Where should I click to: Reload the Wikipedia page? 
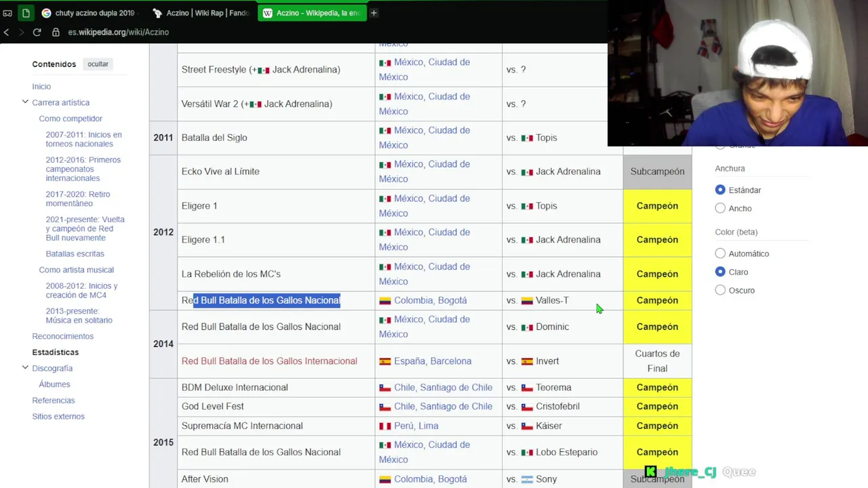(x=37, y=32)
